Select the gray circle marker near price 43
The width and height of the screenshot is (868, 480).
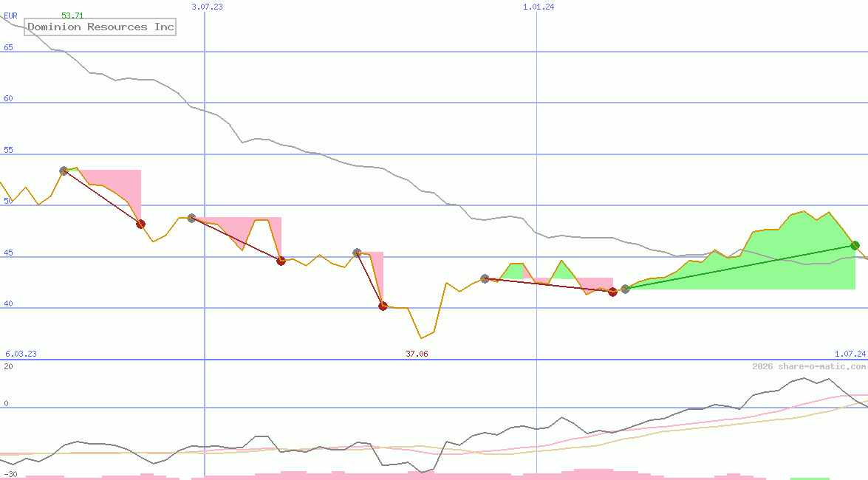(x=485, y=278)
